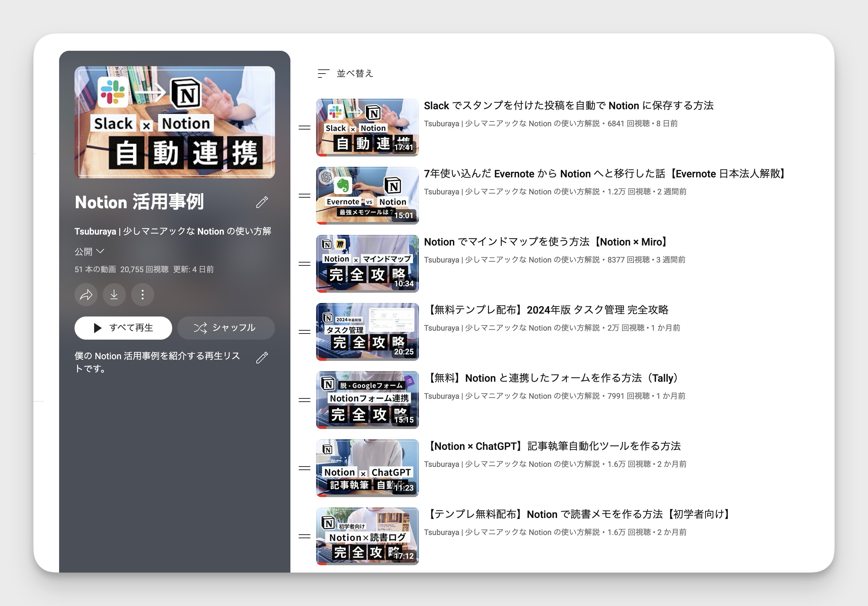The width and height of the screenshot is (868, 606).
Task: Click the pencil icon beside the playlist title
Action: point(262,202)
